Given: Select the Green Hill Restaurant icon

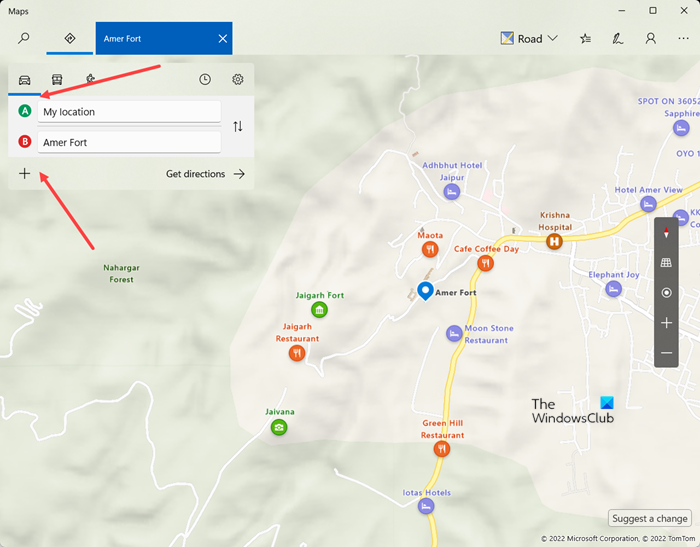Looking at the screenshot, I should [442, 449].
